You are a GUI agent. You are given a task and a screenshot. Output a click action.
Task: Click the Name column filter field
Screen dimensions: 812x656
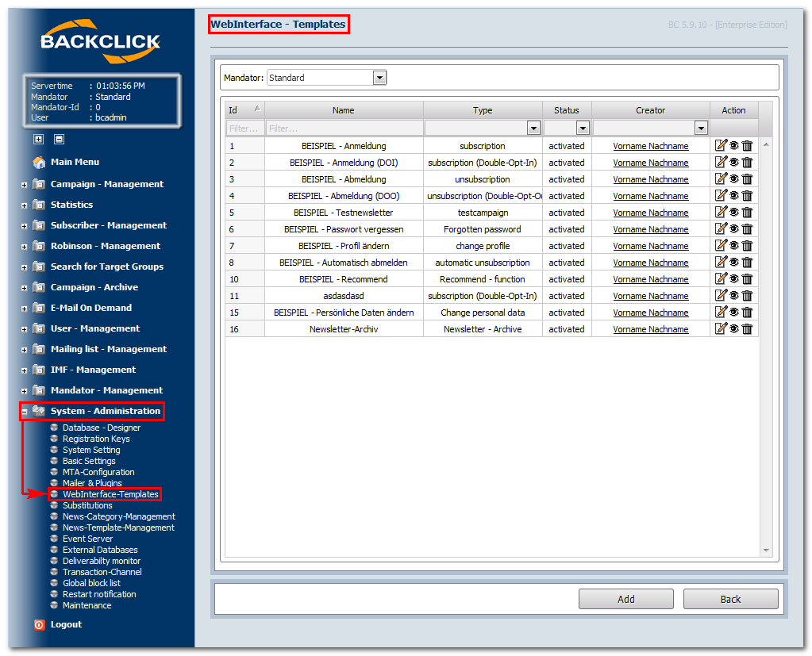pos(344,128)
